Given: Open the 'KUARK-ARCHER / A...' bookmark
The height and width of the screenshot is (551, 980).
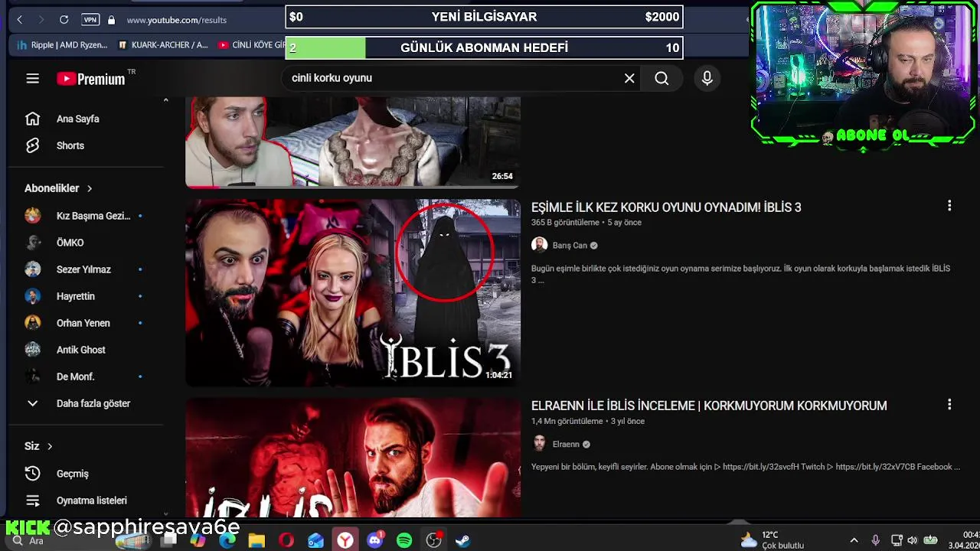Looking at the screenshot, I should point(163,45).
